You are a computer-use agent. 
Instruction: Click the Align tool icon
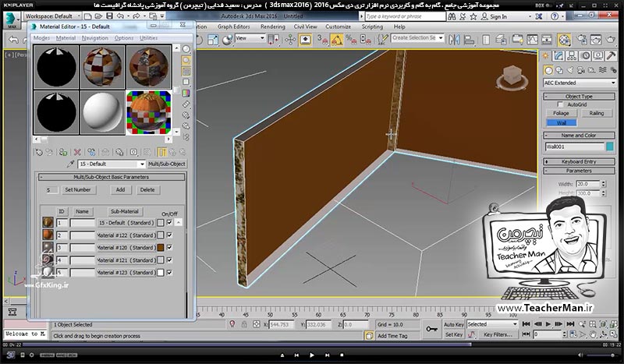[470, 40]
